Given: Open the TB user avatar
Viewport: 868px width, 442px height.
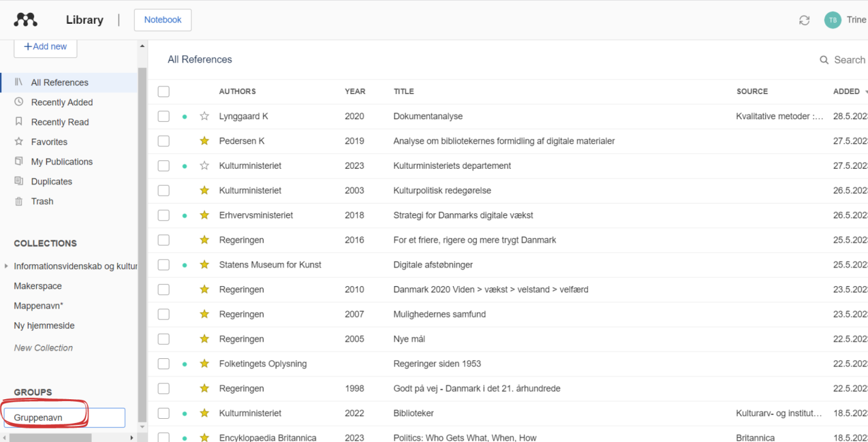Looking at the screenshot, I should (x=833, y=20).
